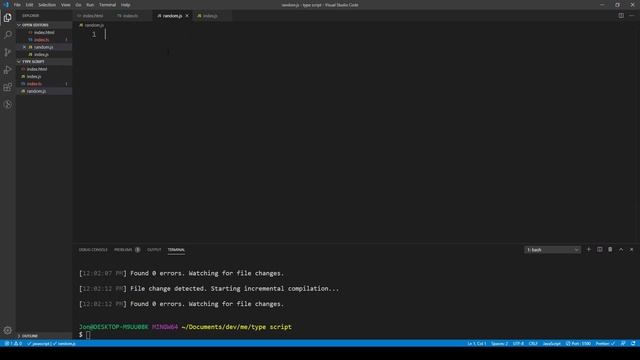Open the Source Control view

pos(8,52)
